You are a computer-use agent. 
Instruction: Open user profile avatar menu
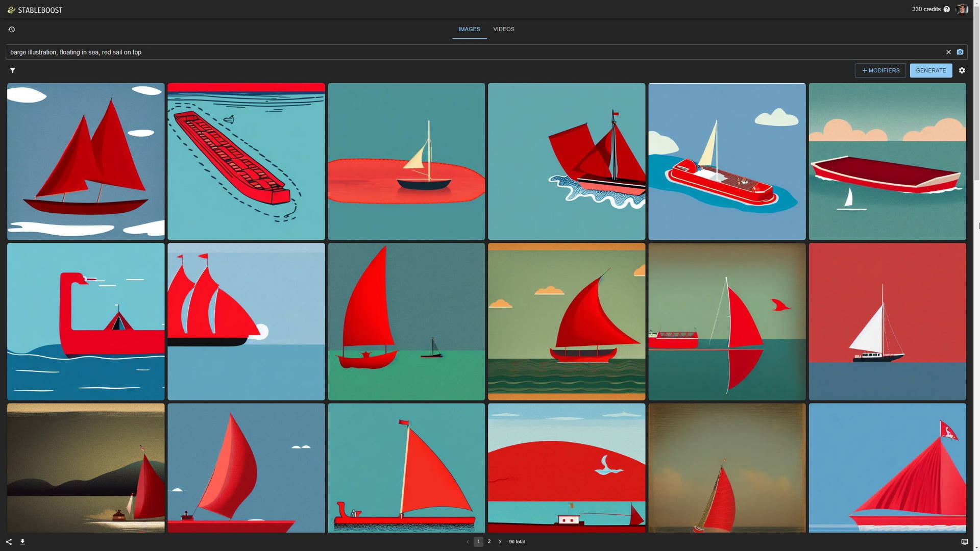962,9
